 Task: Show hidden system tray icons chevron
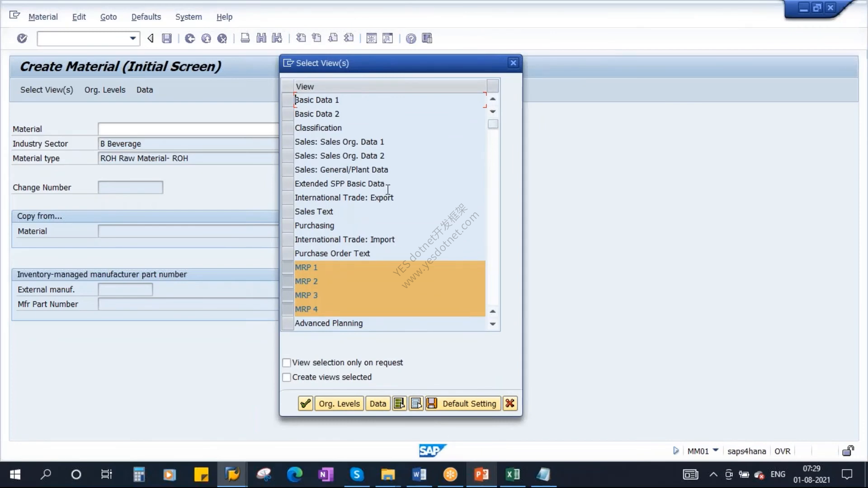[x=713, y=474]
